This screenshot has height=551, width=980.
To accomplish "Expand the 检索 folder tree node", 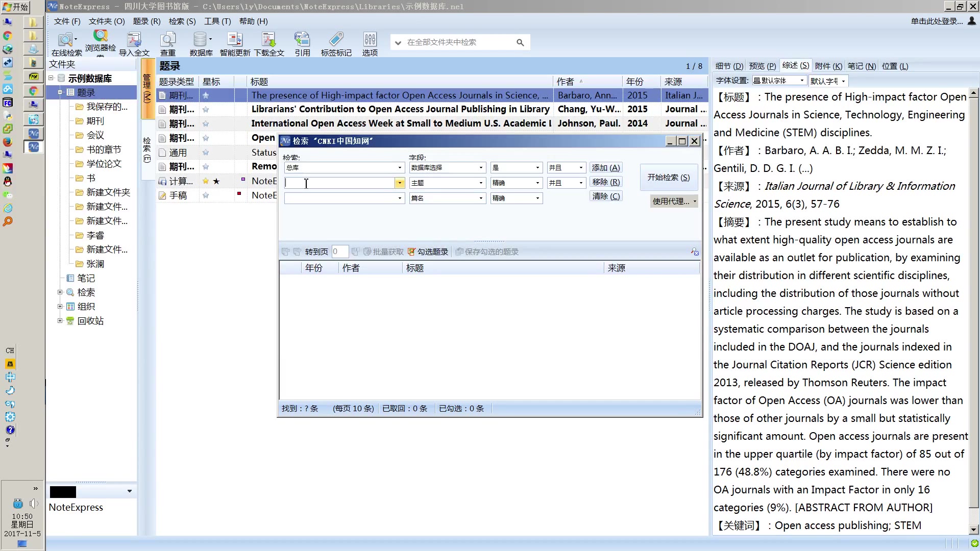I will [60, 292].
